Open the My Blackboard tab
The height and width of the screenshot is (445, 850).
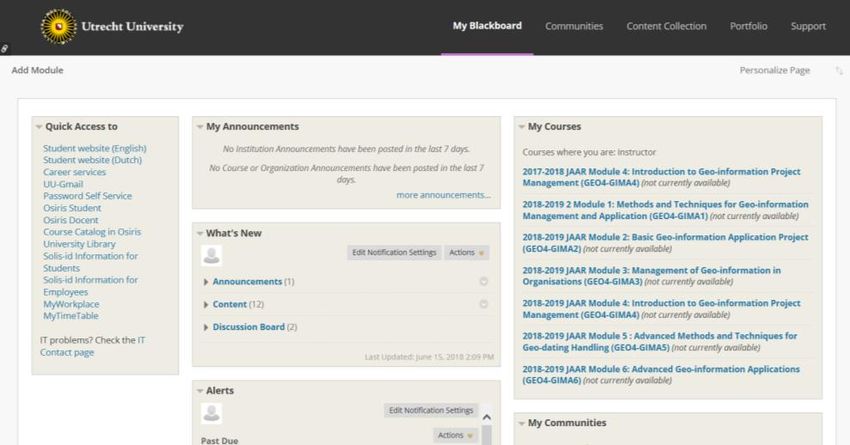[487, 26]
